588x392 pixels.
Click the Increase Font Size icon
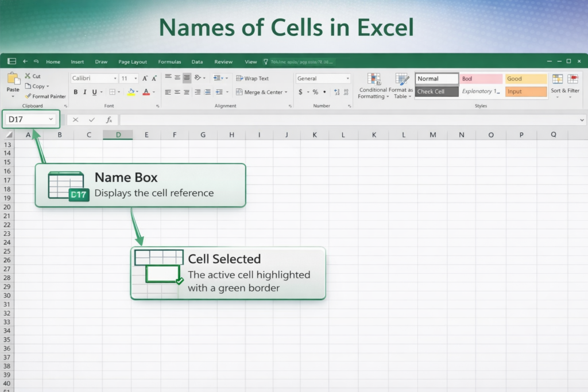pos(145,79)
